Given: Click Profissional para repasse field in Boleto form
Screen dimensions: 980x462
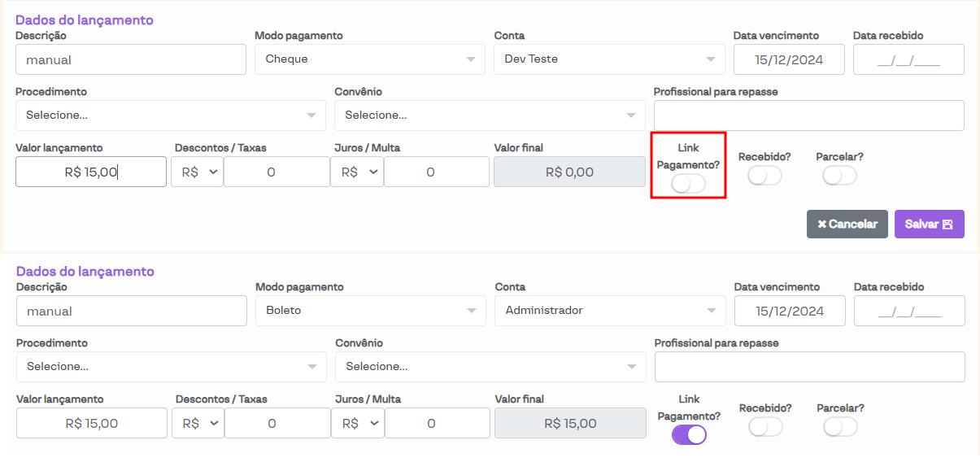Looking at the screenshot, I should (x=809, y=367).
